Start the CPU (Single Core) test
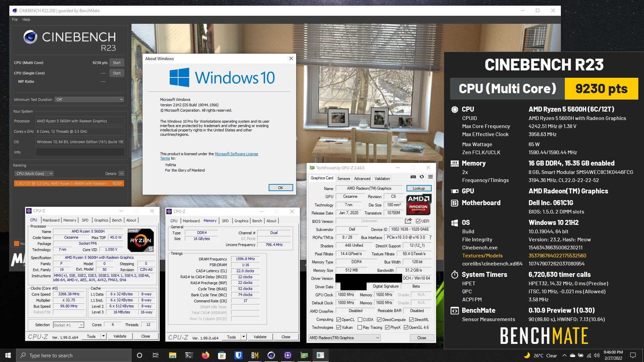Image resolution: width=644 pixels, height=362 pixels. pos(117,73)
